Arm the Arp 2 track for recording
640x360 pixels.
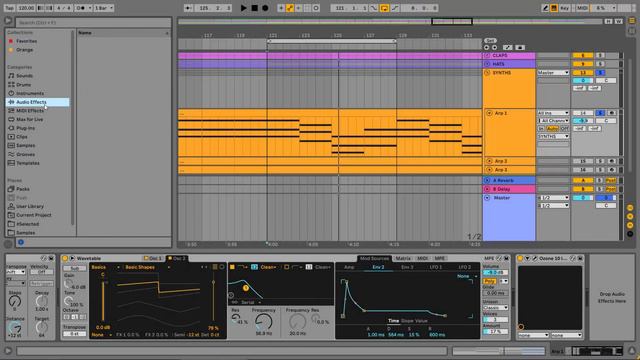611,161
